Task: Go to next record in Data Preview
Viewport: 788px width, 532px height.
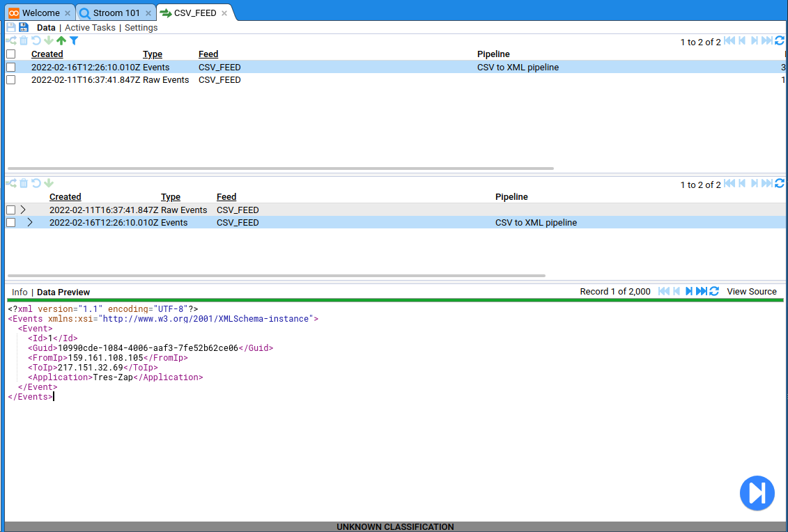Action: 688,291
